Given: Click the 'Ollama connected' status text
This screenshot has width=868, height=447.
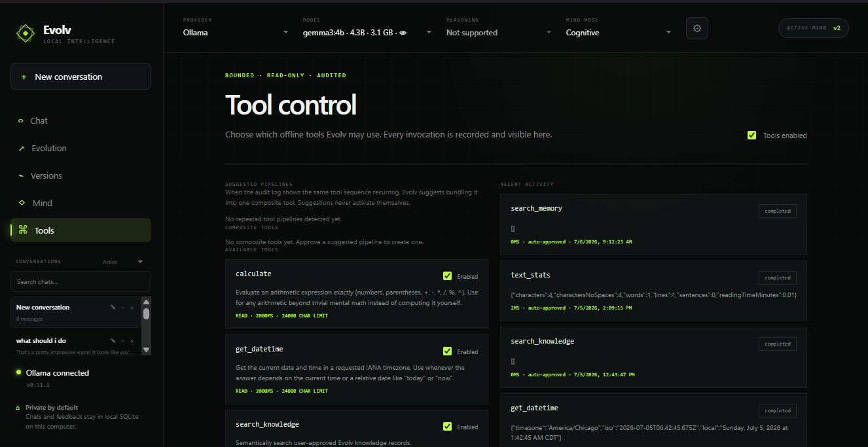Looking at the screenshot, I should tap(58, 373).
